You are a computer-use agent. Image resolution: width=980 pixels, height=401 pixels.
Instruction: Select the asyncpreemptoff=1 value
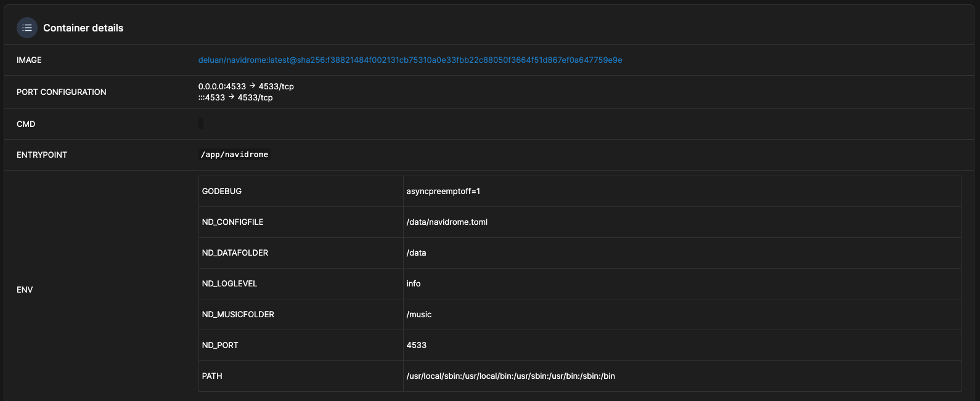(443, 191)
